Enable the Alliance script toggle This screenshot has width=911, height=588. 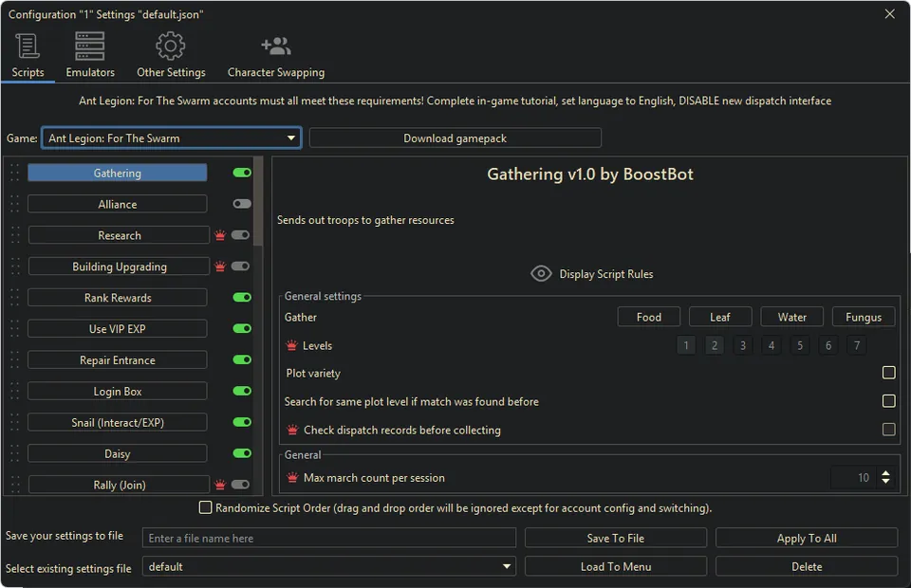(x=242, y=204)
